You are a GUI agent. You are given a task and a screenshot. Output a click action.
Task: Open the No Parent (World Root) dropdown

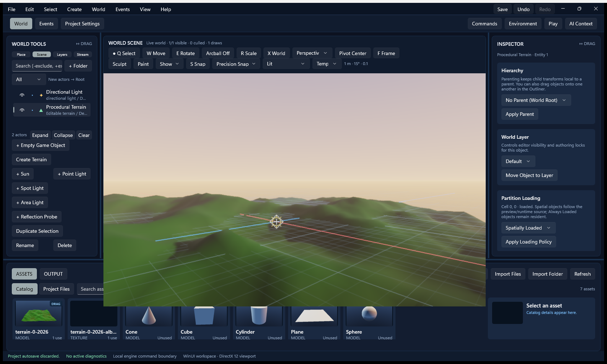tap(536, 100)
